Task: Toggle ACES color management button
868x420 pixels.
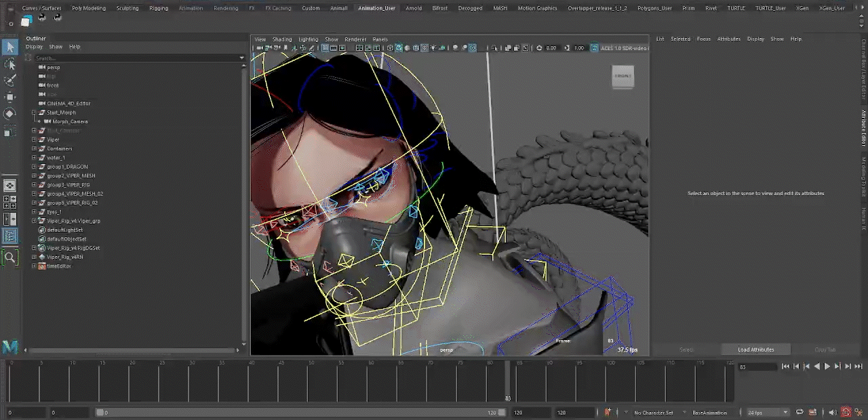Action: (595, 48)
